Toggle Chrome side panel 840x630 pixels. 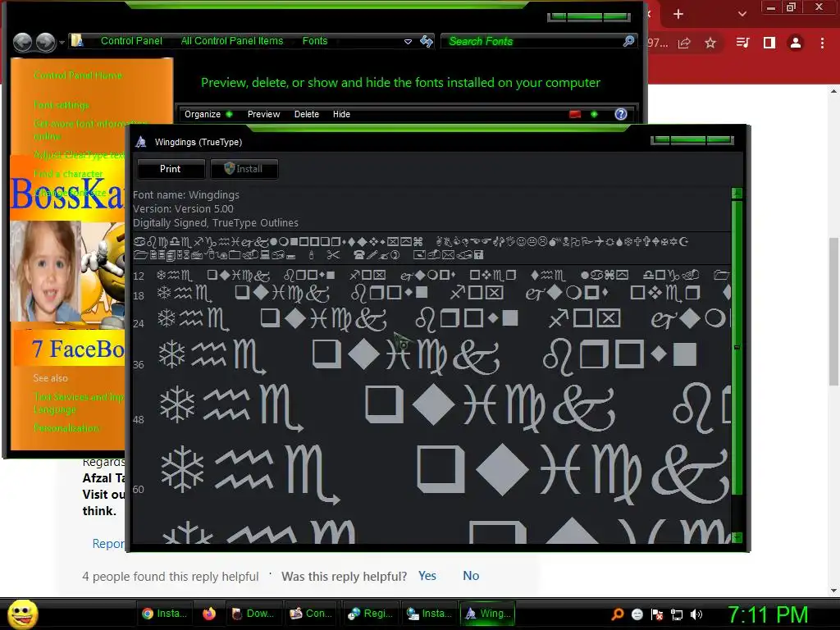(x=769, y=43)
